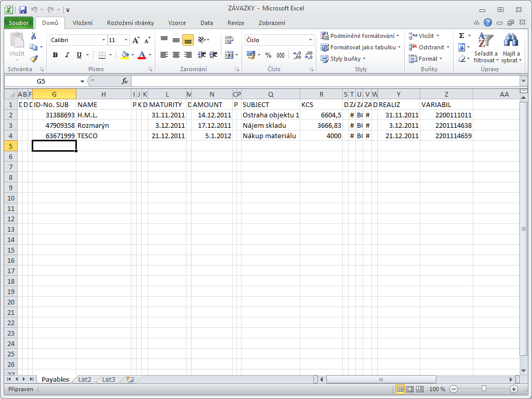532x399 pixels.
Task: Click the Clear eraser icon
Action: (x=461, y=59)
